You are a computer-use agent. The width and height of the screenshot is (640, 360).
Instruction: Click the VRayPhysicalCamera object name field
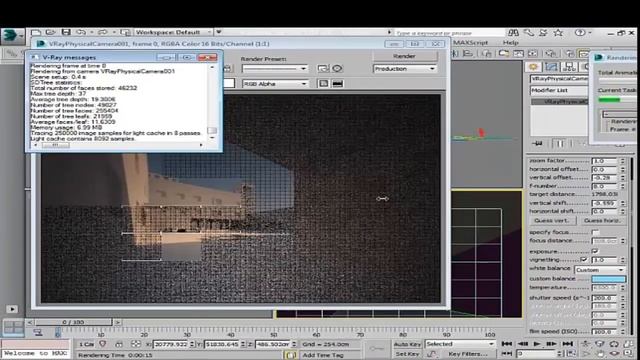coord(559,78)
